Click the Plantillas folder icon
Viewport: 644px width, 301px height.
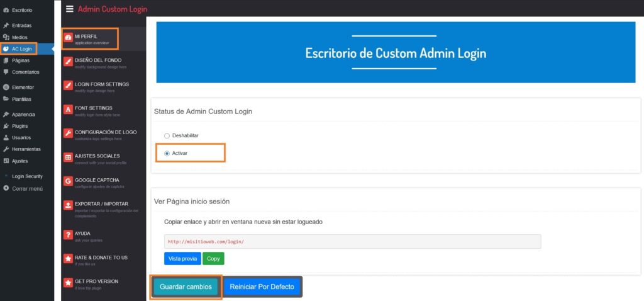[6, 99]
